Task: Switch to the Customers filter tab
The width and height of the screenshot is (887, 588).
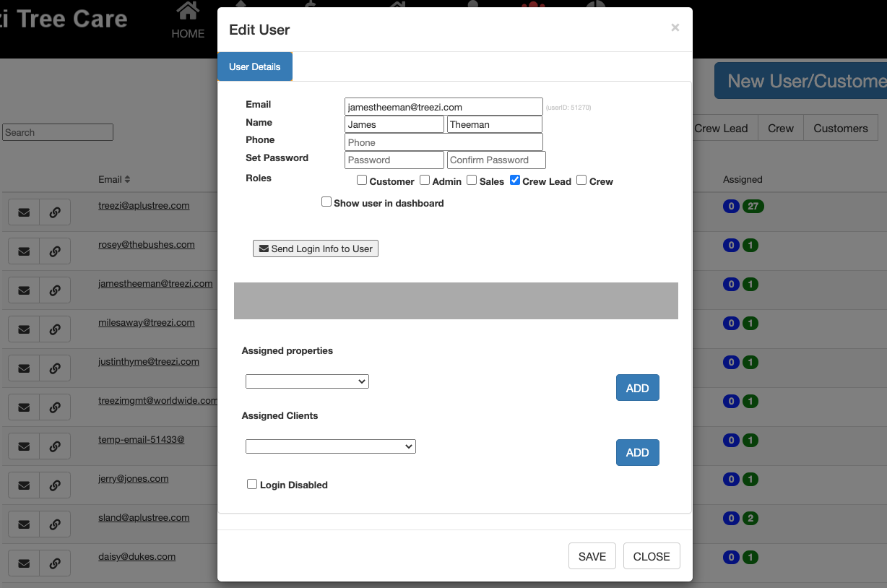Action: 840,129
